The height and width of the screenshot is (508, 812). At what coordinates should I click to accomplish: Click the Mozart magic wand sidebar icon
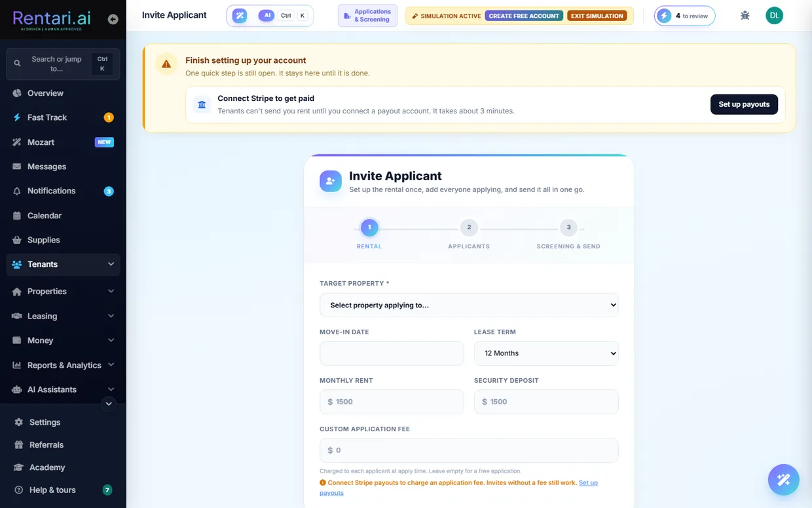(17, 142)
